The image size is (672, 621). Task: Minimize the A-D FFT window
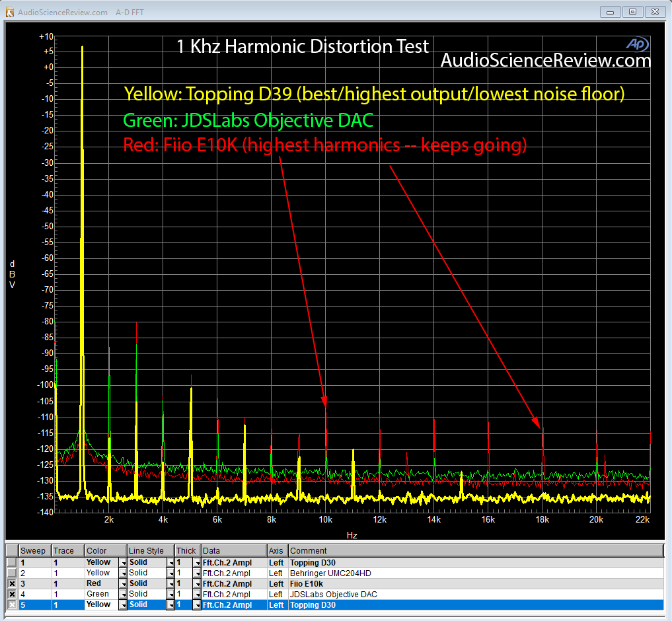click(611, 12)
